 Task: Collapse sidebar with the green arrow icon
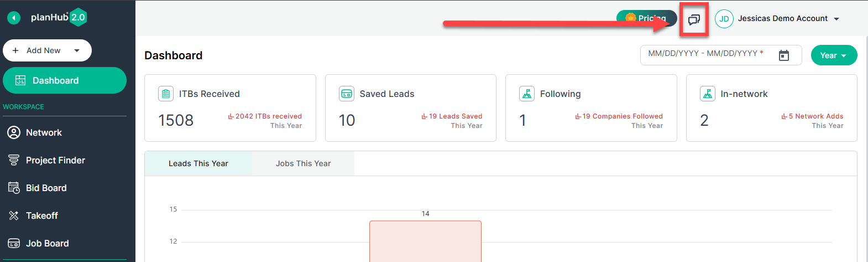coord(14,18)
